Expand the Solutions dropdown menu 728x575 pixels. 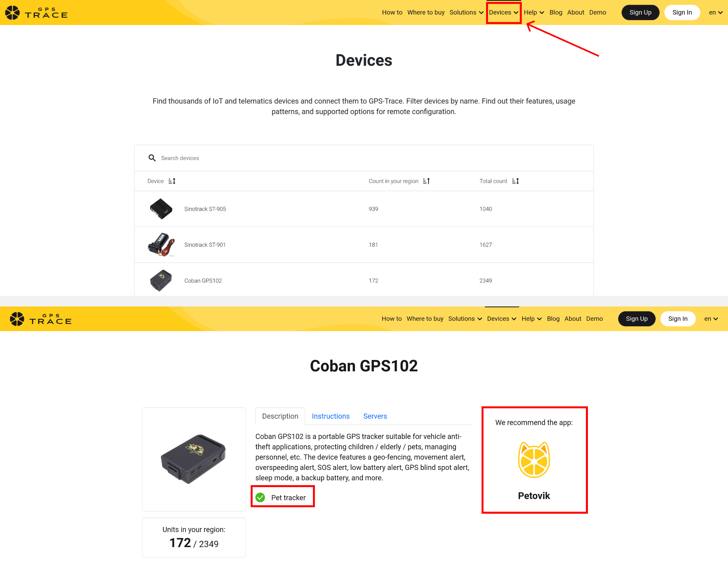pyautogui.click(x=467, y=12)
